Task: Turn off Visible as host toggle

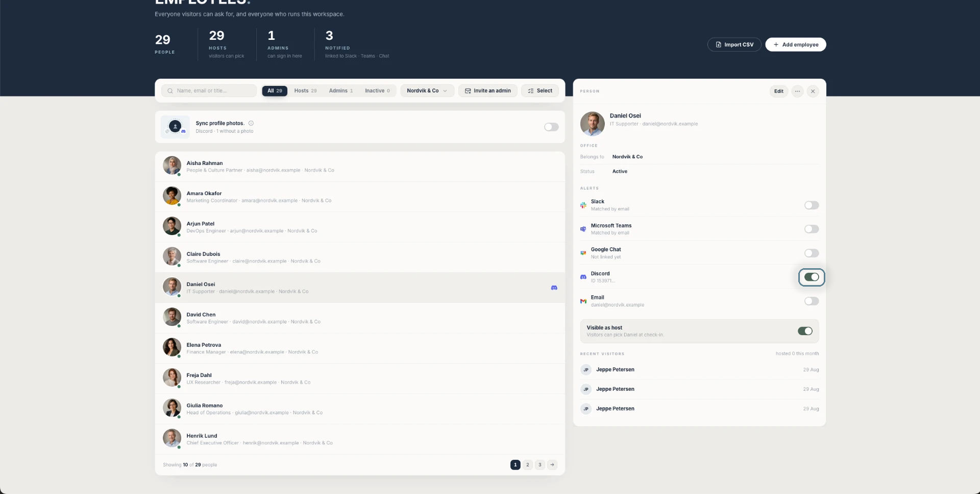Action: tap(805, 331)
